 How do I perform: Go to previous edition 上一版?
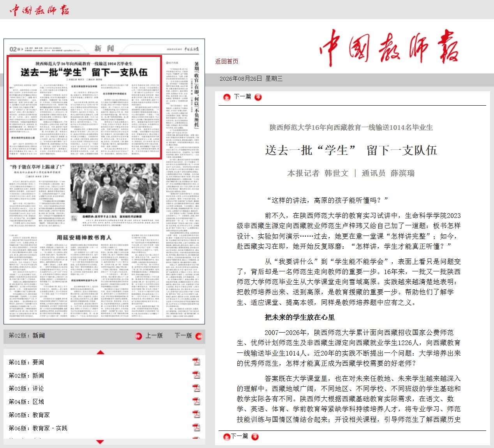click(x=154, y=336)
